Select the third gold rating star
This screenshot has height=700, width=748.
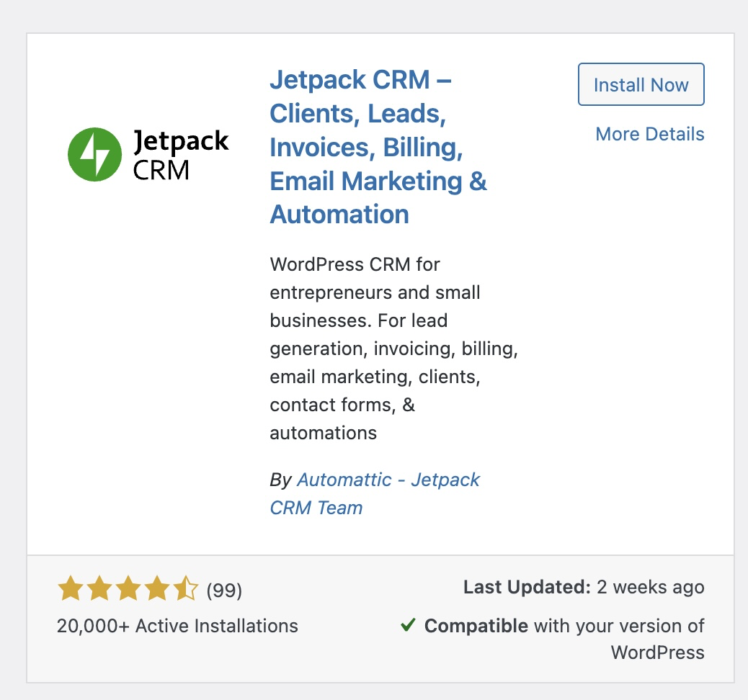[128, 589]
